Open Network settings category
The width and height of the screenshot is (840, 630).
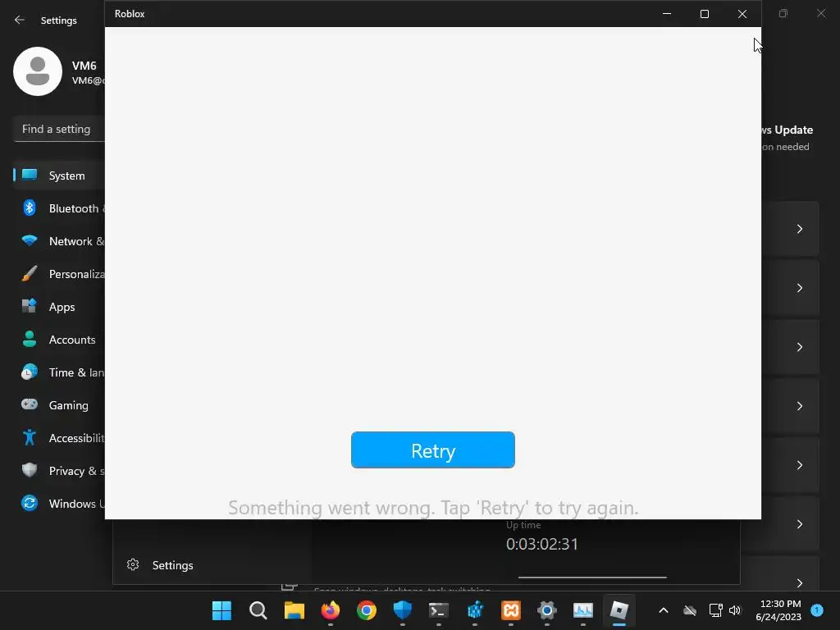point(59,241)
